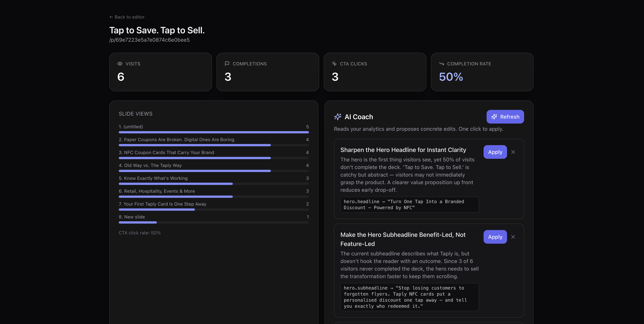Dismiss the Hero Subheadline suggestion
Viewport: 644px width, 324px height.
coord(513,237)
